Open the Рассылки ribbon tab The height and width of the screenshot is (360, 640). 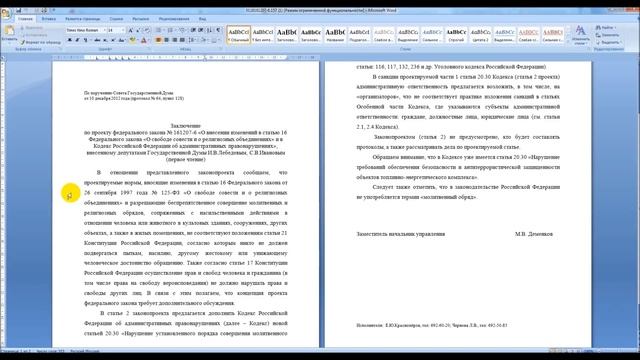point(141,19)
